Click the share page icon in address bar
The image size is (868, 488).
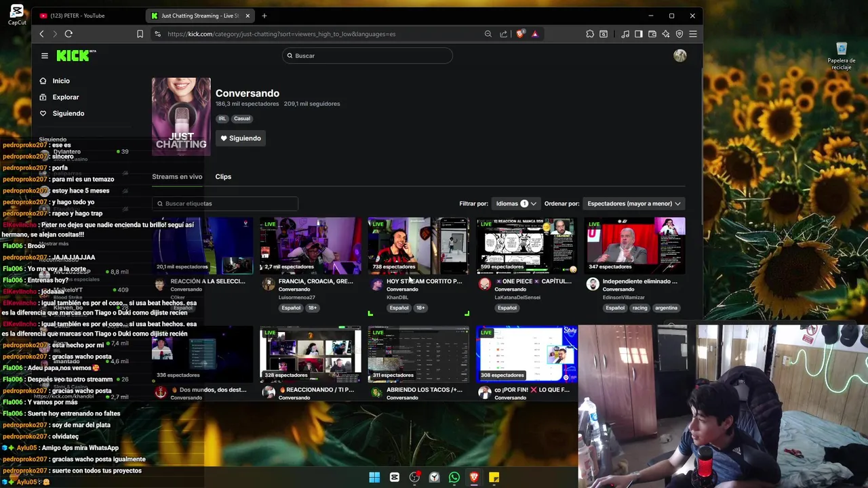[503, 34]
